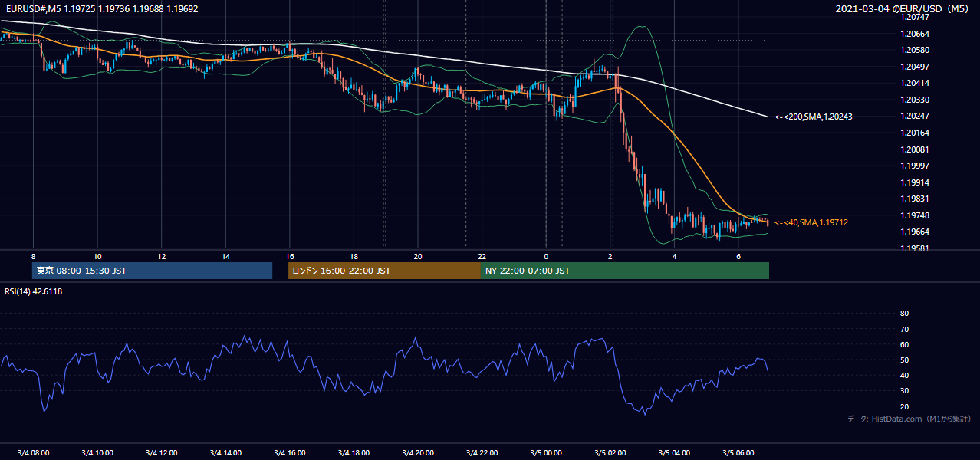Screen dimensions: 980x460
Task: Click price axis value 1.19914
Action: coord(914,182)
